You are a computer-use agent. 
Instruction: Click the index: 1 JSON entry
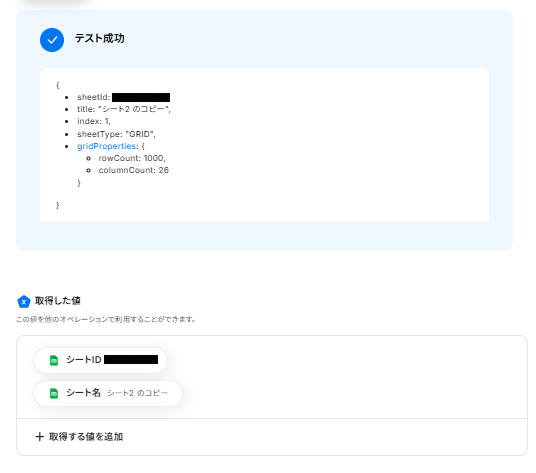[x=94, y=121]
